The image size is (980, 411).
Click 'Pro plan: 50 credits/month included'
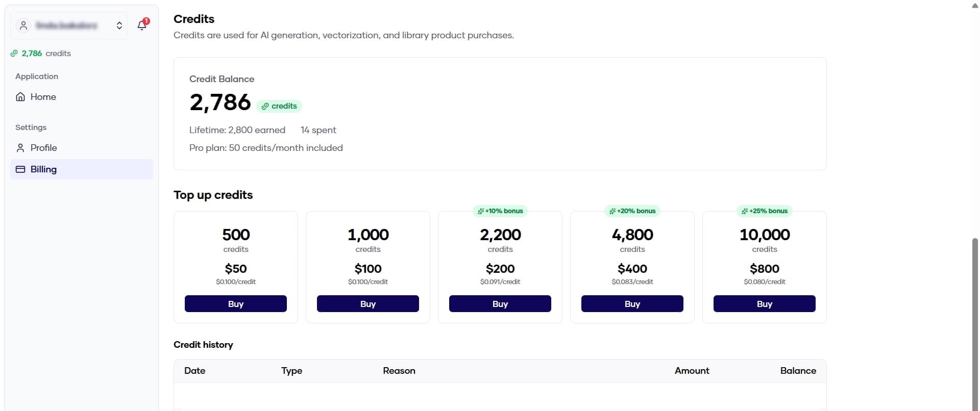pos(266,148)
